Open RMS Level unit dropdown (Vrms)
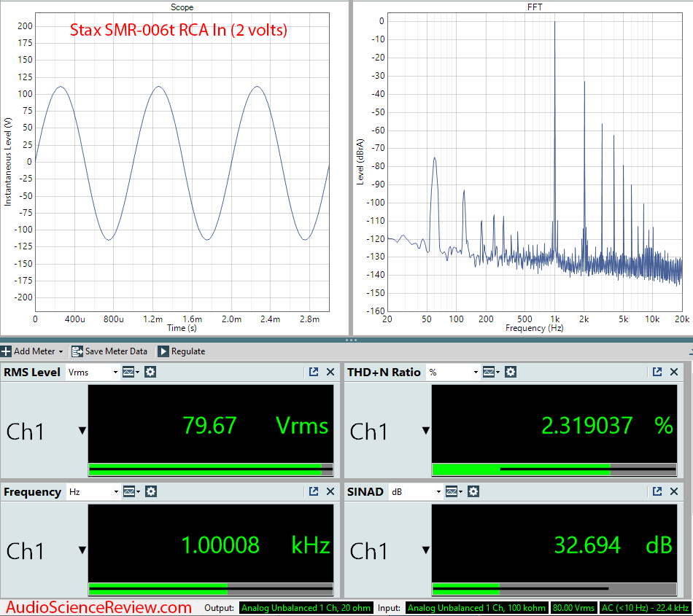Viewport: 693px width, 616px height. point(93,373)
